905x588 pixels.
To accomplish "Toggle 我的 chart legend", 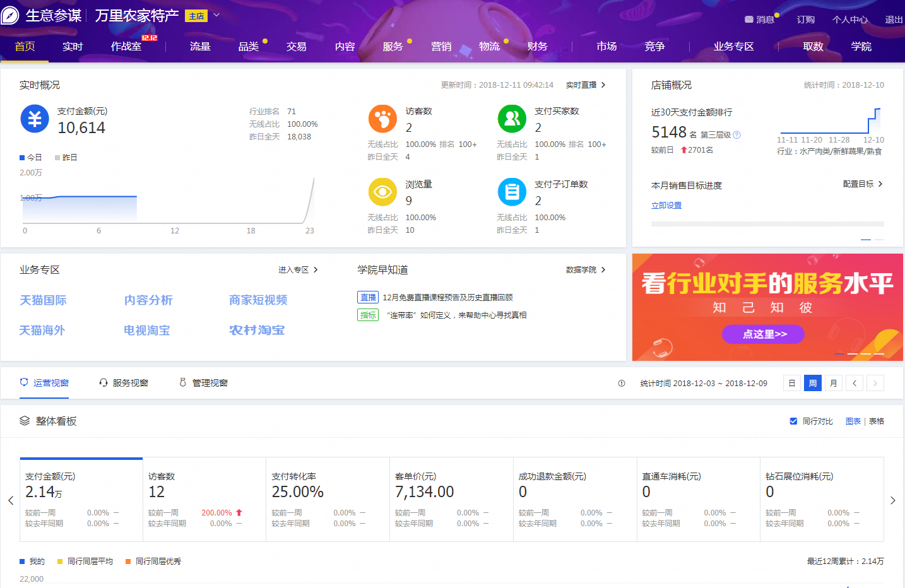I will click(x=32, y=561).
